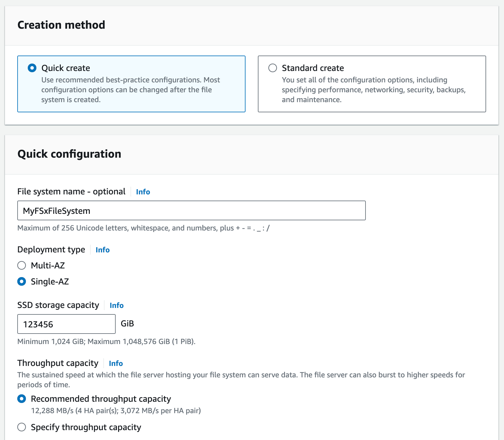Click the Creation method section heading
This screenshot has height=440, width=504.
click(61, 25)
